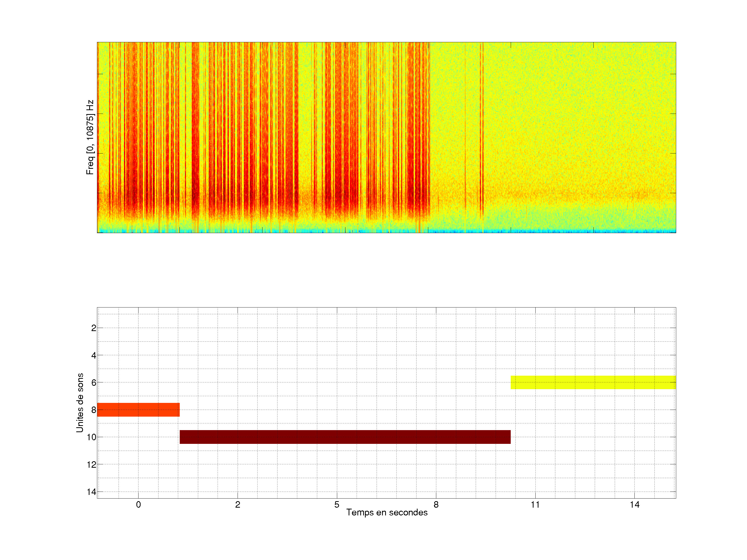Click y-axis tick label 10
The height and width of the screenshot is (560, 747).
pos(92,437)
